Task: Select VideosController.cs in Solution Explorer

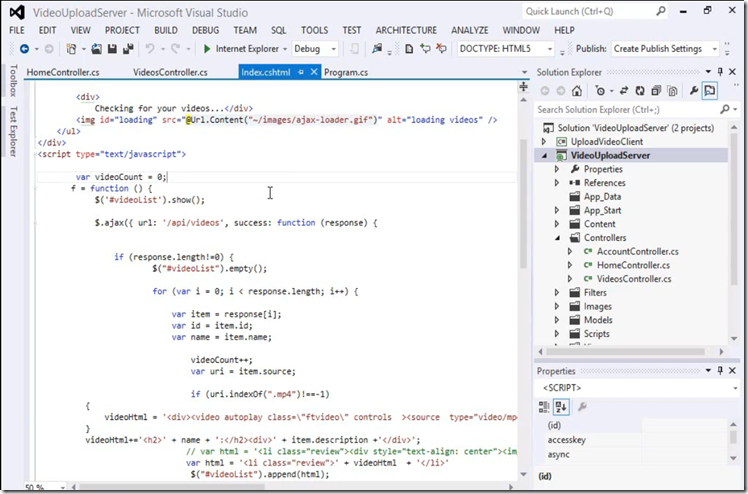Action: tap(634, 279)
